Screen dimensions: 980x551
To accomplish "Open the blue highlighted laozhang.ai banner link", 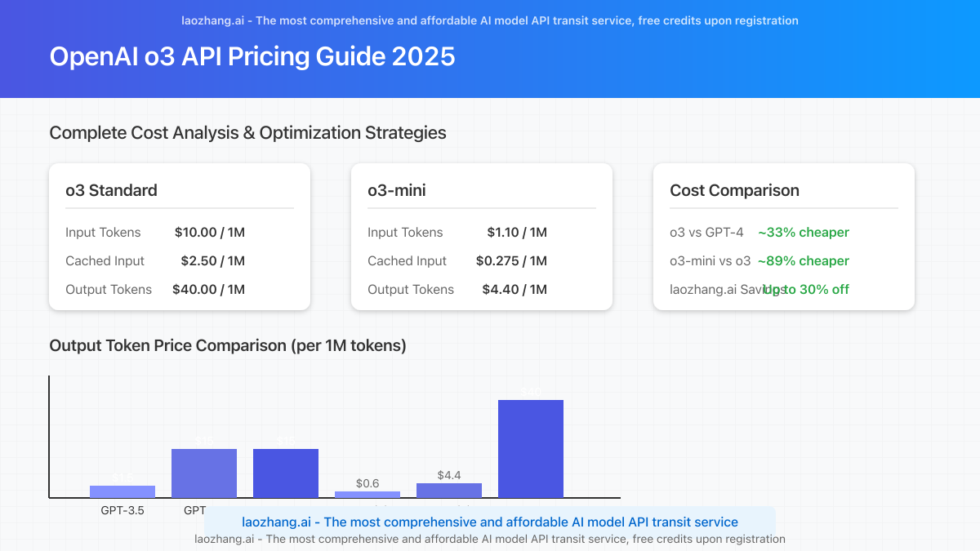I will tap(490, 522).
